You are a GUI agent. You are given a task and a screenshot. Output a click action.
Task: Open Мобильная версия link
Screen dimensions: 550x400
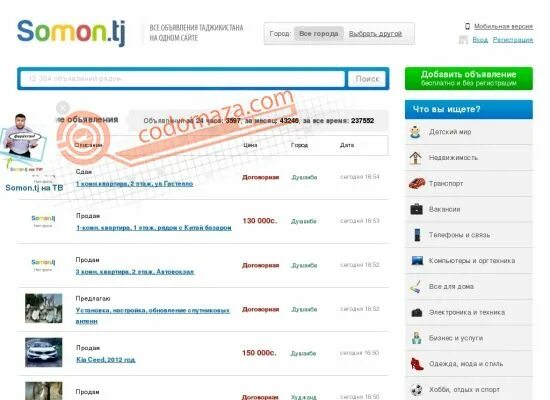pyautogui.click(x=503, y=26)
